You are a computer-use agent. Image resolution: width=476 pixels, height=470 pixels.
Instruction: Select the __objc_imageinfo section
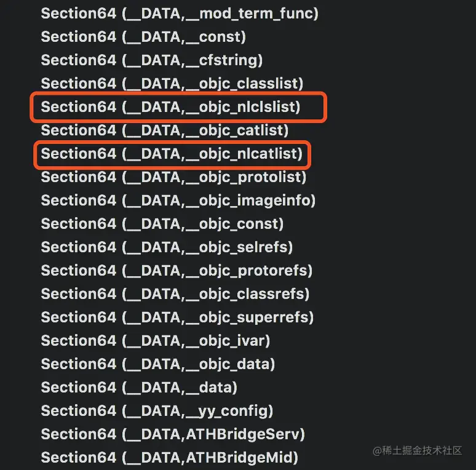[x=178, y=201]
